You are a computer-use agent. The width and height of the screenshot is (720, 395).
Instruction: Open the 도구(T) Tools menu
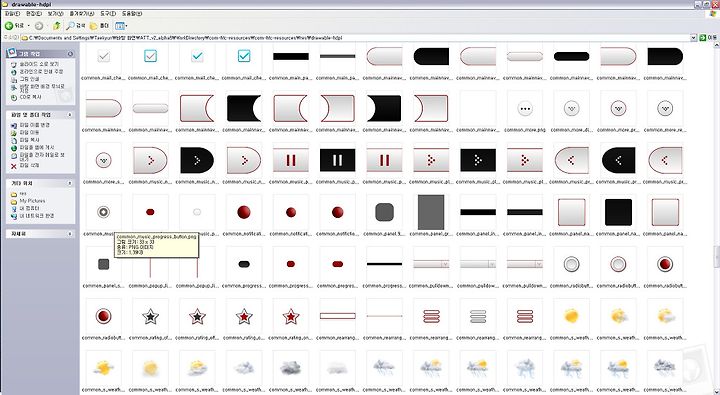point(108,13)
